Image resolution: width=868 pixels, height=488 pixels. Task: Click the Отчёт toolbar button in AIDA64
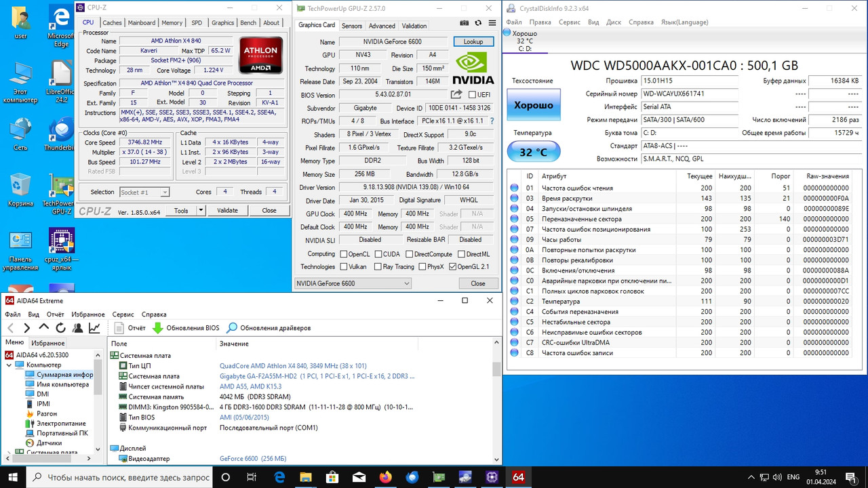tap(130, 328)
